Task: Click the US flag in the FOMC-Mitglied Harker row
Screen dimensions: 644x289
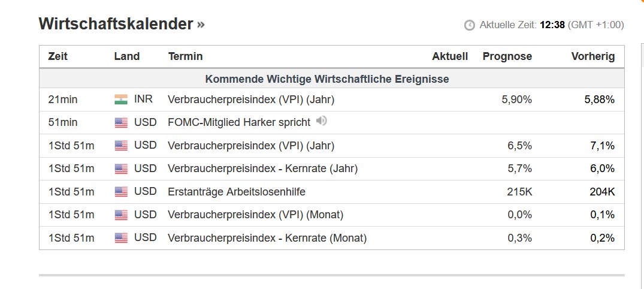Action: pos(121,122)
